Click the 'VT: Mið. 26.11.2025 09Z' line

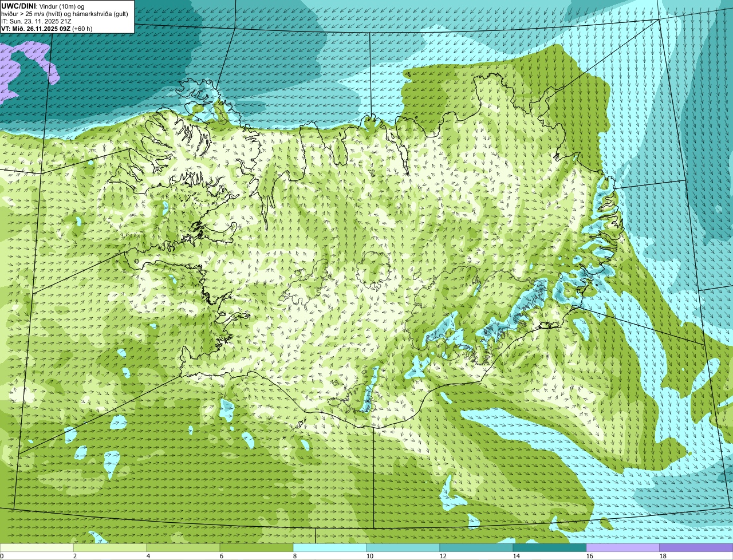point(47,28)
